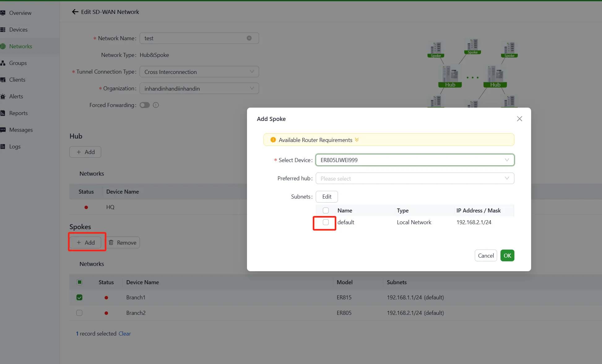This screenshot has width=602, height=364.
Task: Click the Devices sidebar icon
Action: point(3,29)
